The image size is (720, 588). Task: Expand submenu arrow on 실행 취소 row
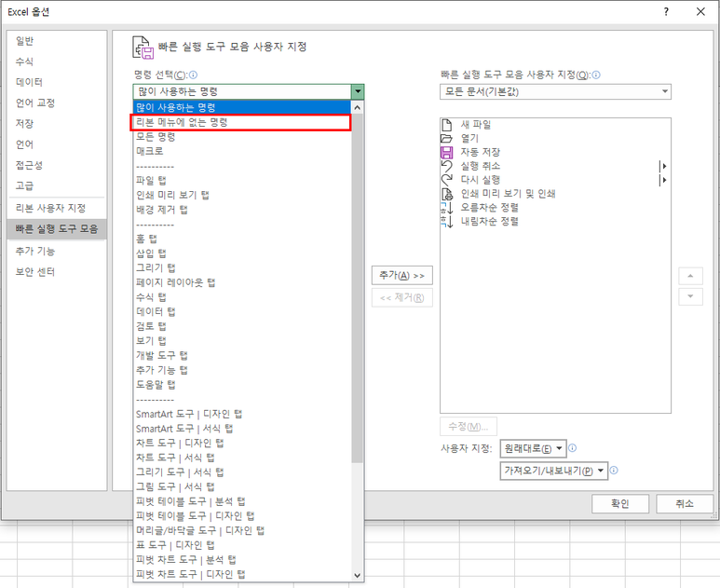pos(663,166)
